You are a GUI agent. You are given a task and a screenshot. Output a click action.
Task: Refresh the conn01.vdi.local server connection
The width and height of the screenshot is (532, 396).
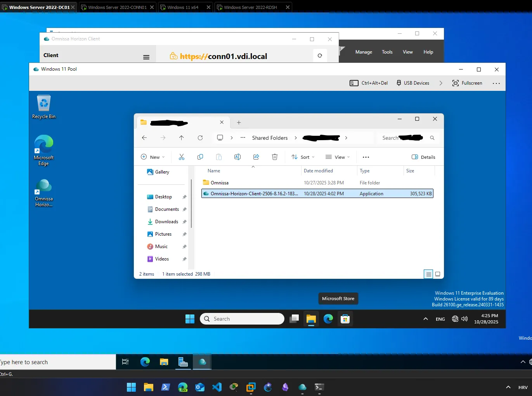320,56
